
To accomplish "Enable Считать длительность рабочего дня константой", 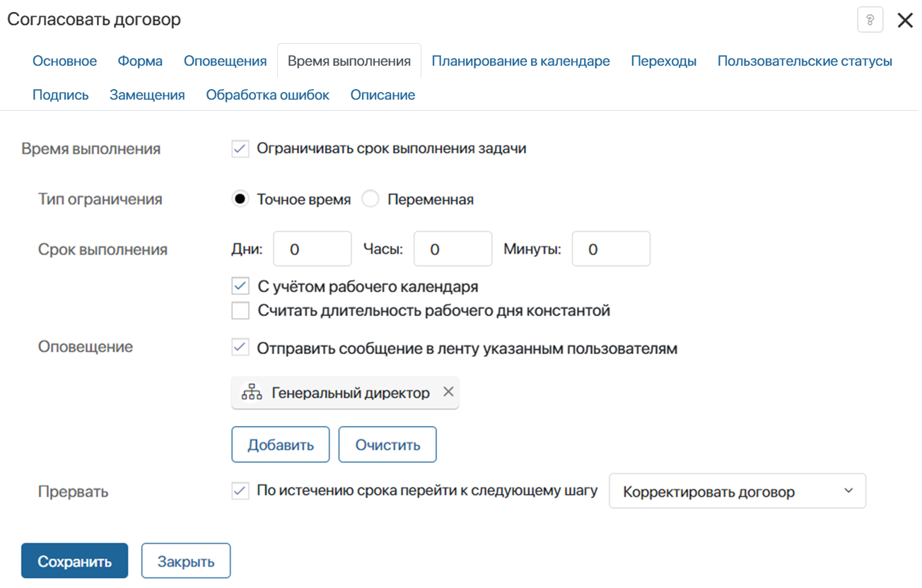I will pos(240,310).
